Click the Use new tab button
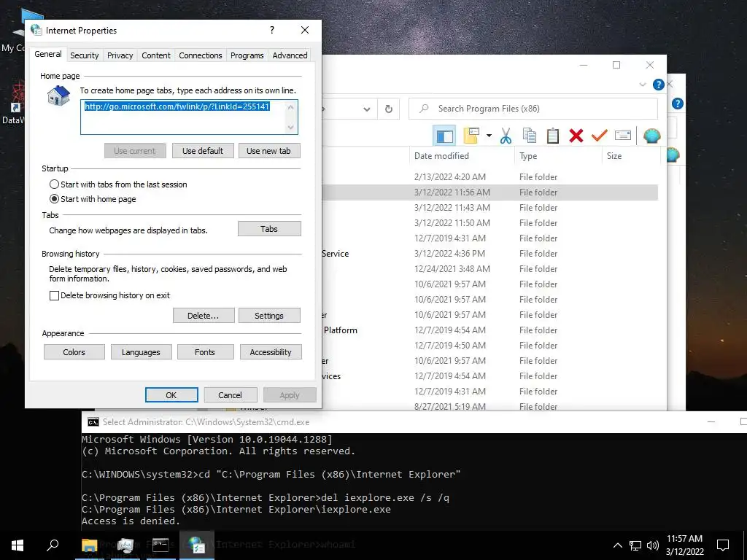 tap(268, 151)
